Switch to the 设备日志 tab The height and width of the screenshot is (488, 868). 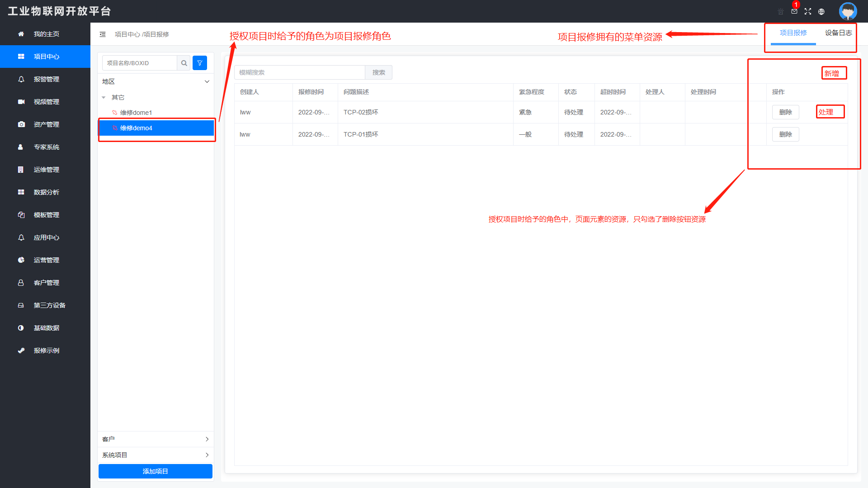[x=838, y=33]
